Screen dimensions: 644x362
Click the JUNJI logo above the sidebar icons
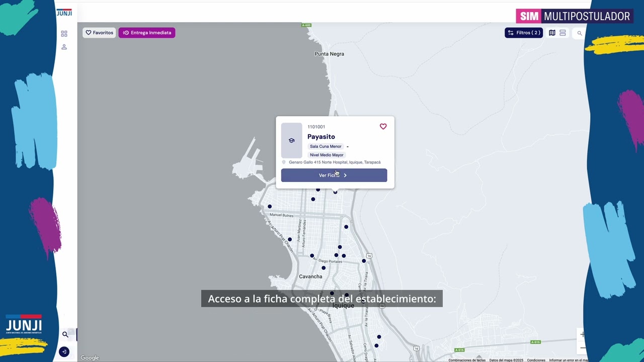[64, 13]
